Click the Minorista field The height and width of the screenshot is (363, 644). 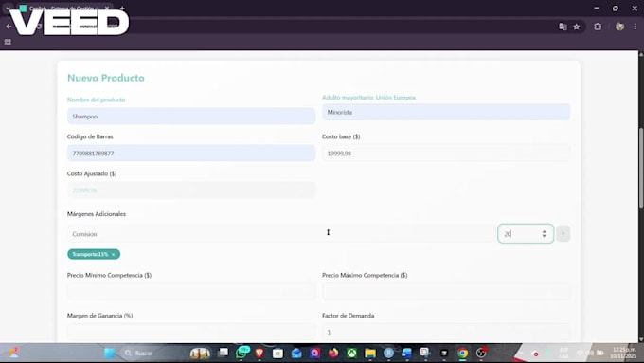coord(446,112)
